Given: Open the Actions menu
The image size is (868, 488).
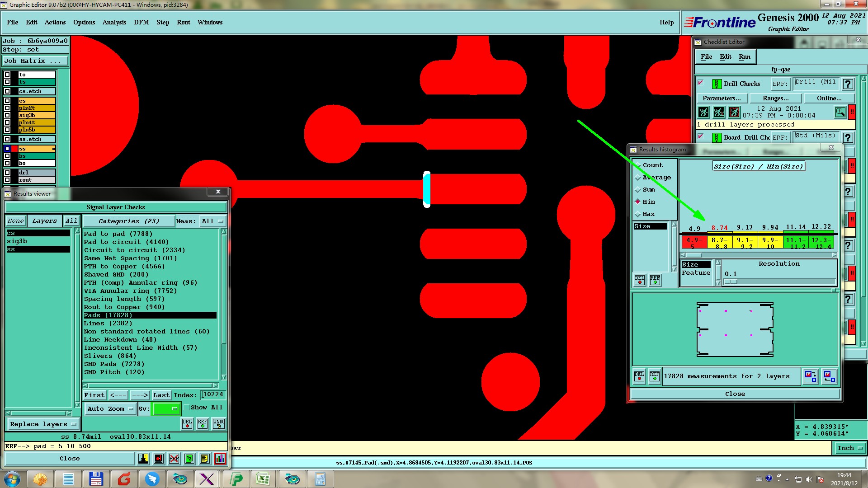Looking at the screenshot, I should (55, 22).
